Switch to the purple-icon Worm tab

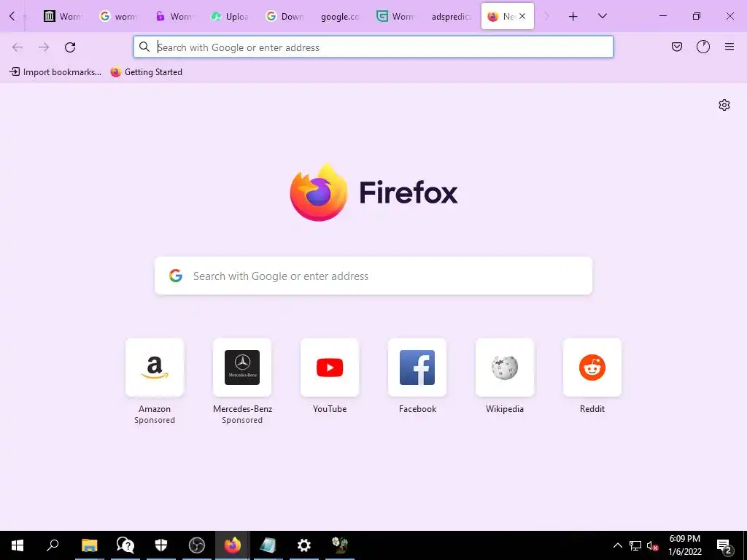coord(174,16)
